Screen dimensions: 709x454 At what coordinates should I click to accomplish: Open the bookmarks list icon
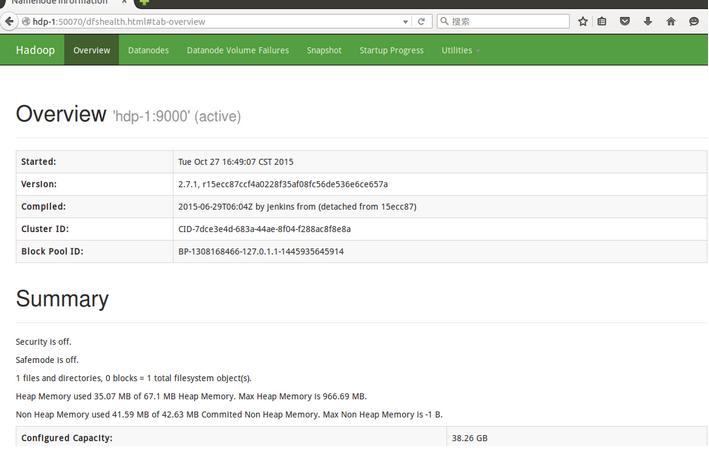(x=602, y=21)
